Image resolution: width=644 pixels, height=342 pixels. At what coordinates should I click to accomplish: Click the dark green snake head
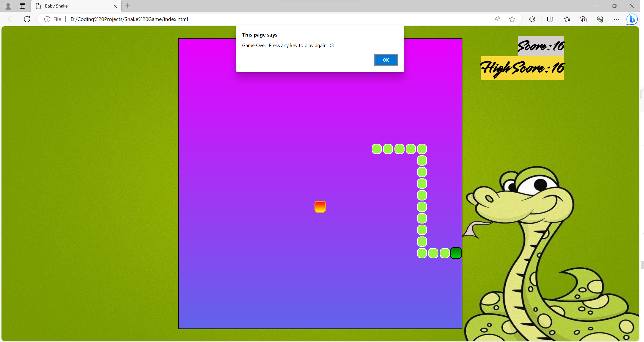456,253
